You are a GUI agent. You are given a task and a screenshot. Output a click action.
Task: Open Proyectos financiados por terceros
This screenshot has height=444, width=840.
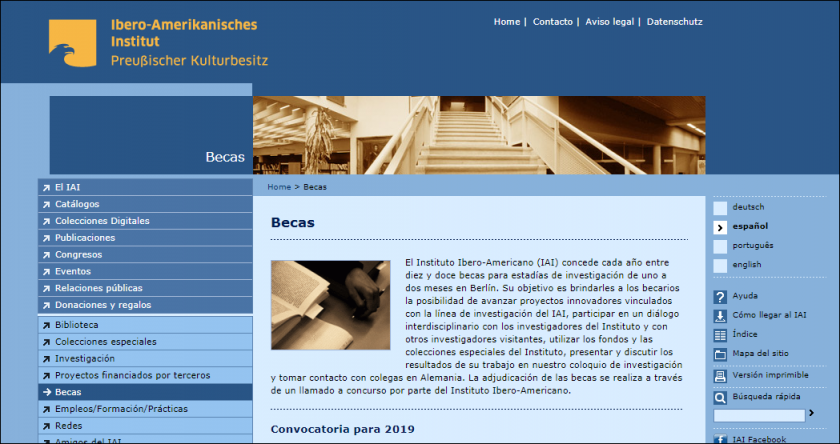(145, 375)
